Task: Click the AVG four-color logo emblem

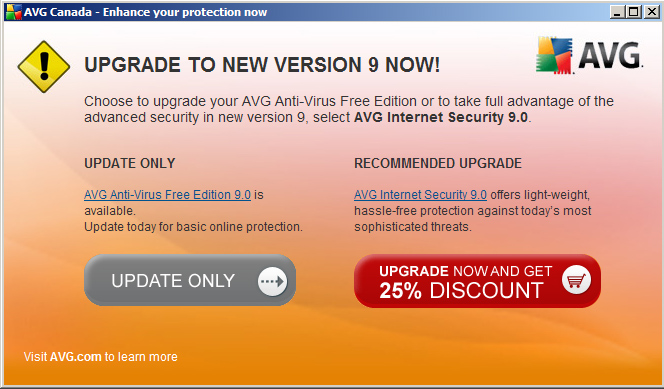Action: click(x=554, y=55)
